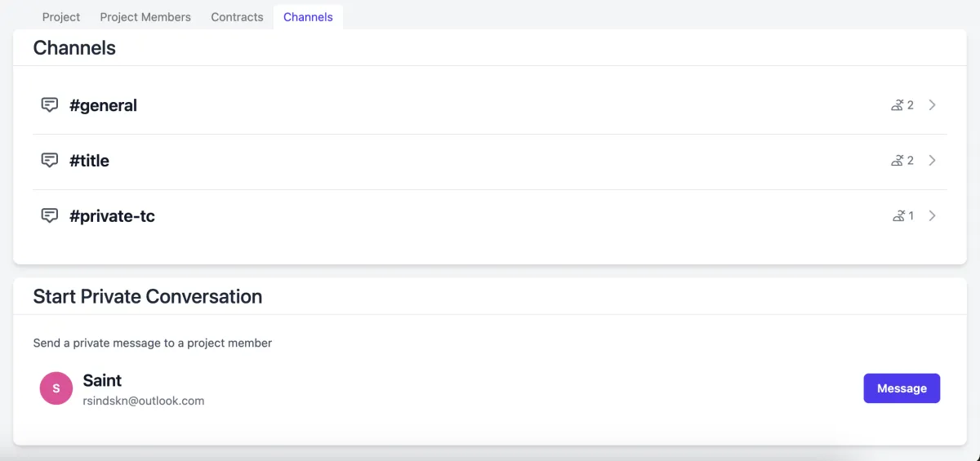Click the members icon in #title row
Screen dimensions: 980x461
(898, 161)
